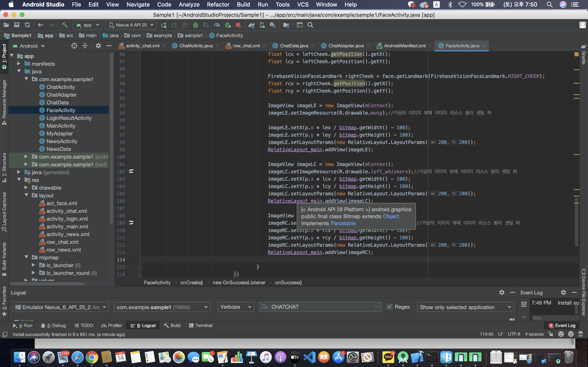The image size is (588, 367).
Task: Open the AVD Manager icon
Action: 262,25
